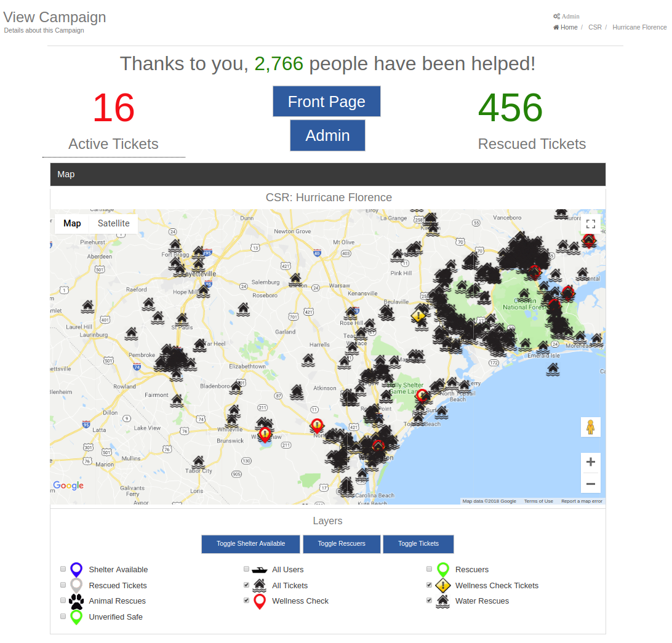Zoom out the map
The image size is (672, 643).
(x=591, y=484)
